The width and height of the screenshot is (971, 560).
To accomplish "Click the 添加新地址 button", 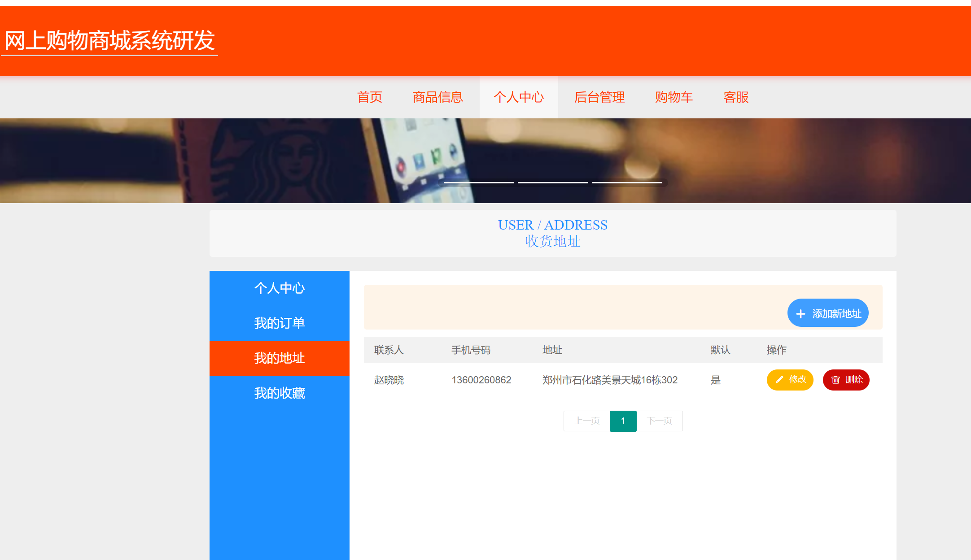I will pyautogui.click(x=828, y=313).
